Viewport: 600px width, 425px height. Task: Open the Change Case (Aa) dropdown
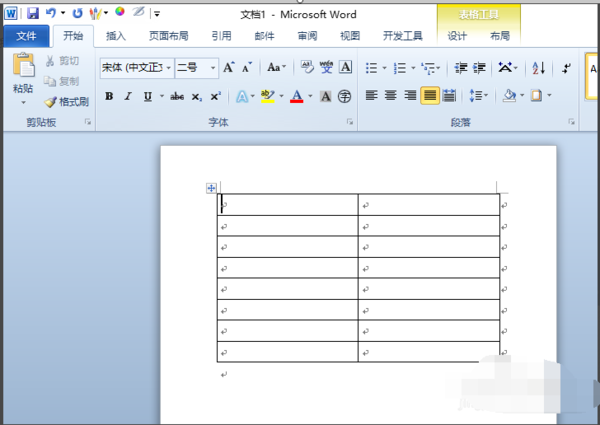pyautogui.click(x=276, y=68)
